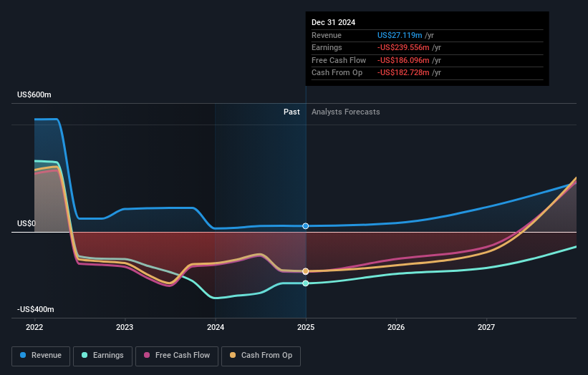Toggle the Cash From Op legend series
The height and width of the screenshot is (375, 588).
click(261, 356)
